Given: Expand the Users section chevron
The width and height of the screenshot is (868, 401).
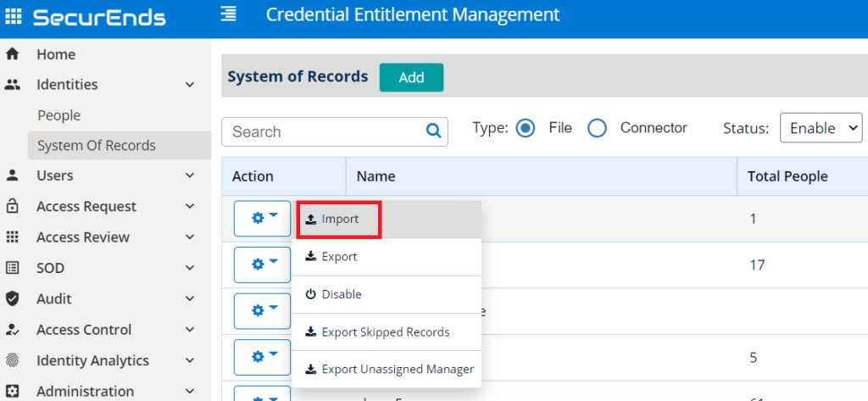Looking at the screenshot, I should pyautogui.click(x=190, y=175).
